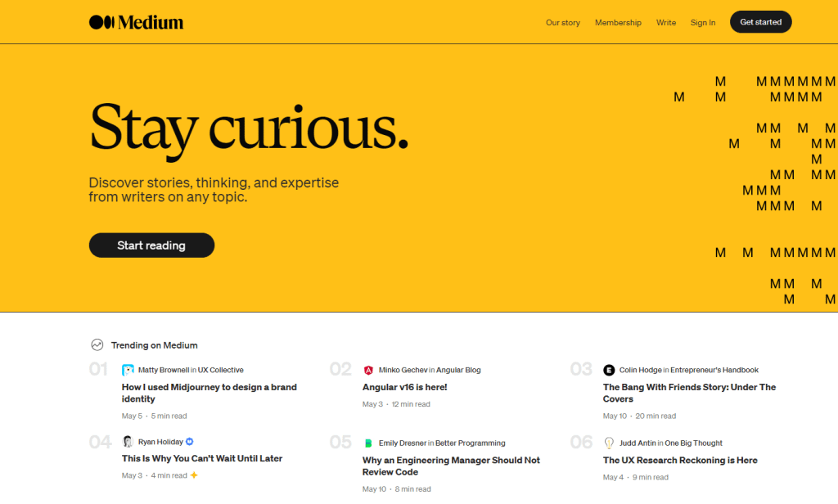Select the Membership menu item
Screen dimensions: 838x504
(618, 22)
